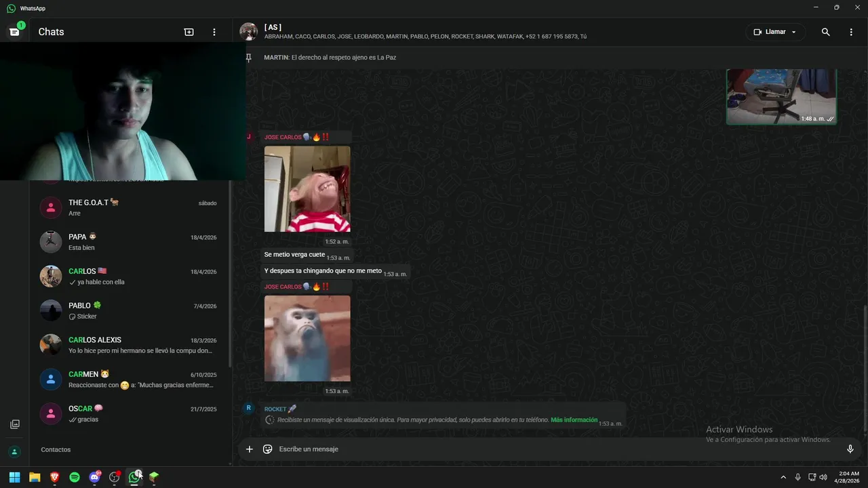Open the [ AS ] group avatar

pos(248,32)
